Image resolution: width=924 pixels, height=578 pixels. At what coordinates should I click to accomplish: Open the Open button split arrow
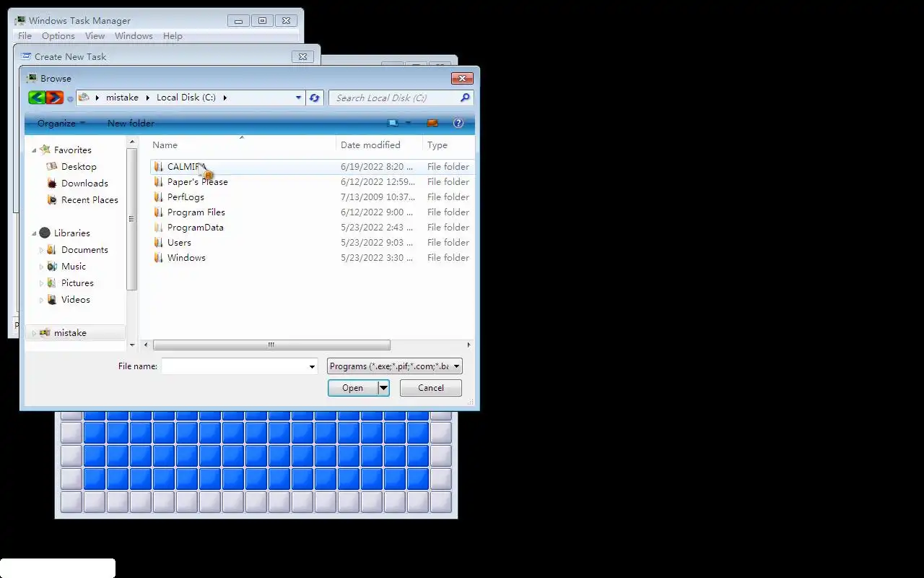[384, 388]
